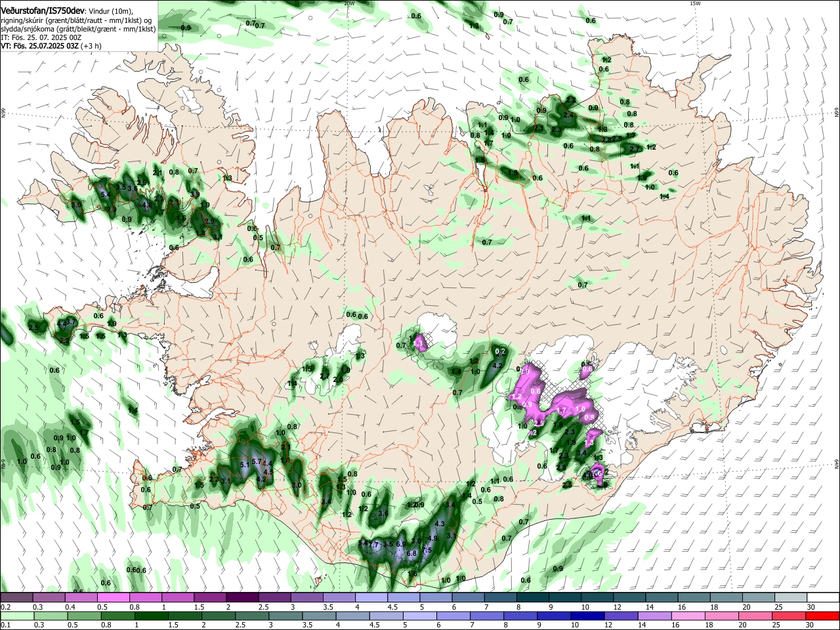The image size is (840, 630).
Task: Select the rain legend swatch labeled 2
Action: pyautogui.click(x=218, y=616)
